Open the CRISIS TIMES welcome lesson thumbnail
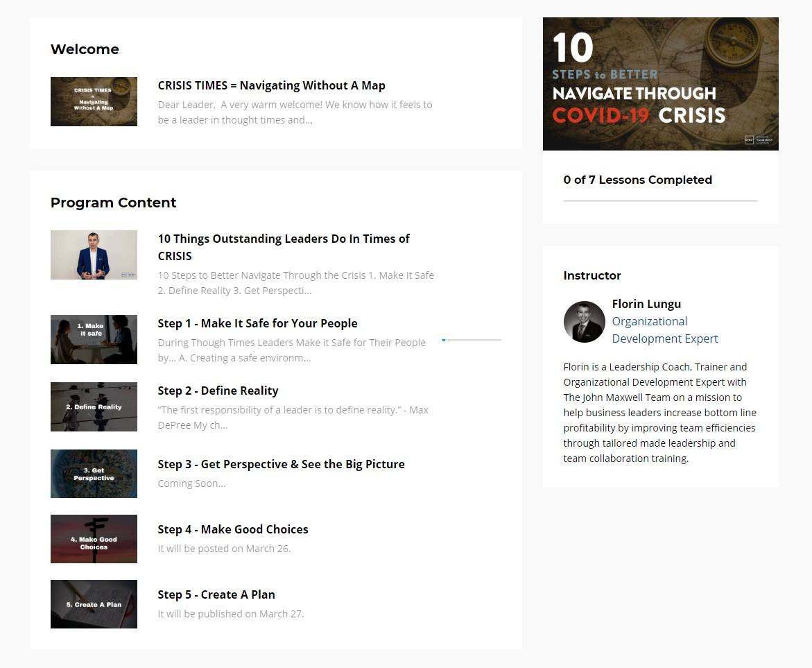This screenshot has height=668, width=812. point(94,101)
